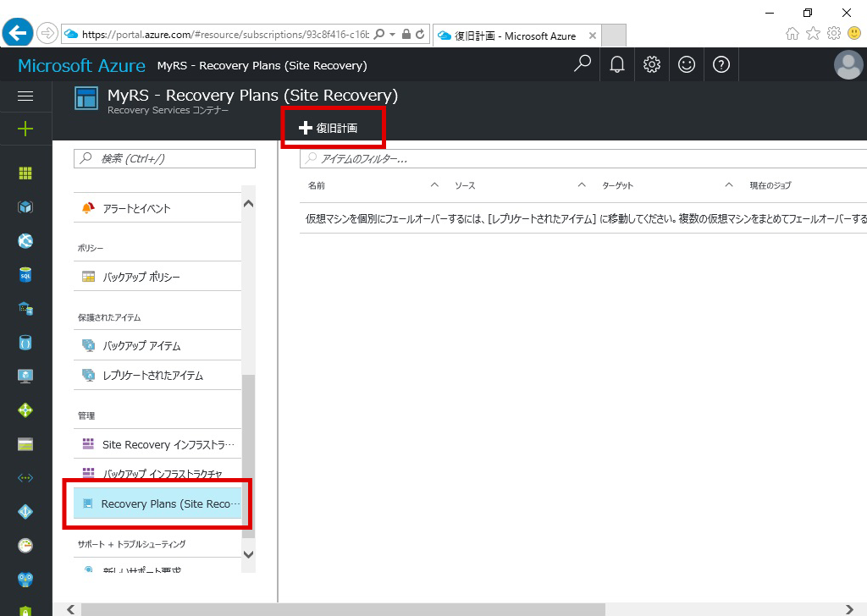Click horizontal scrollbar right arrow

click(850, 609)
